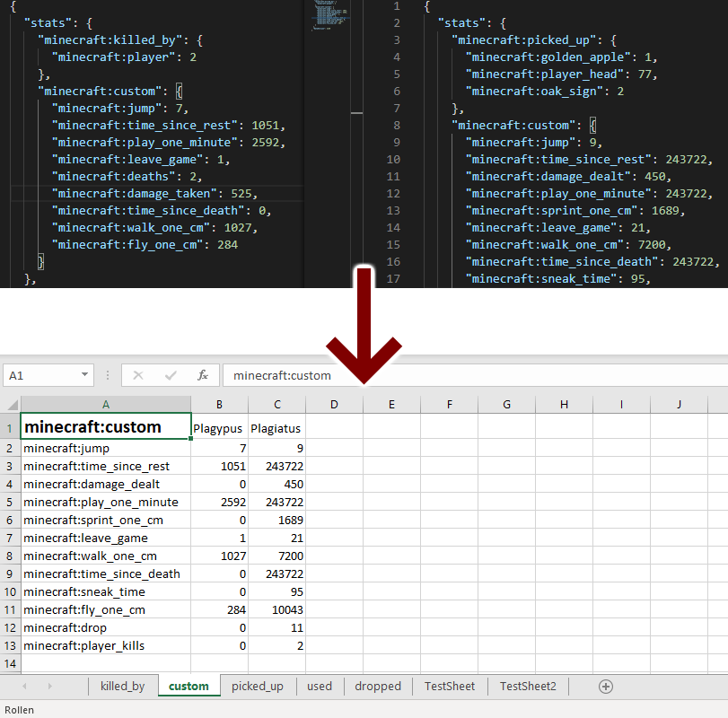Click the Name Box showing A1

48,375
